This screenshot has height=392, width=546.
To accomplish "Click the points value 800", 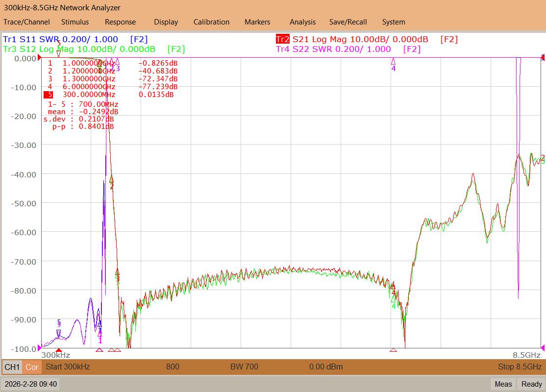I will coord(173,367).
